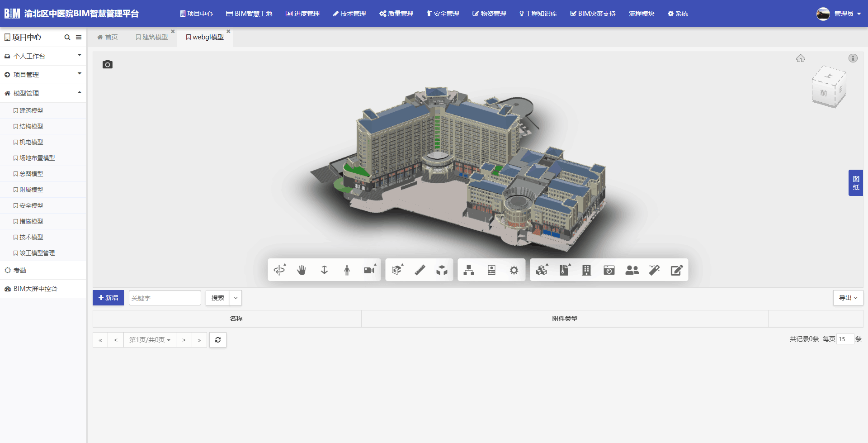Switch to the 建筑模型 tab
Image resolution: width=868 pixels, height=443 pixels.
tap(152, 37)
